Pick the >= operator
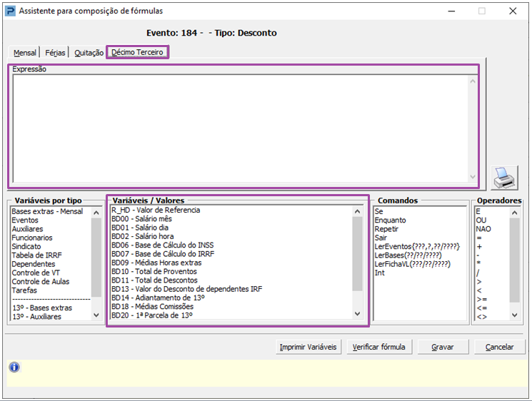The height and width of the screenshot is (401, 532). click(x=482, y=300)
